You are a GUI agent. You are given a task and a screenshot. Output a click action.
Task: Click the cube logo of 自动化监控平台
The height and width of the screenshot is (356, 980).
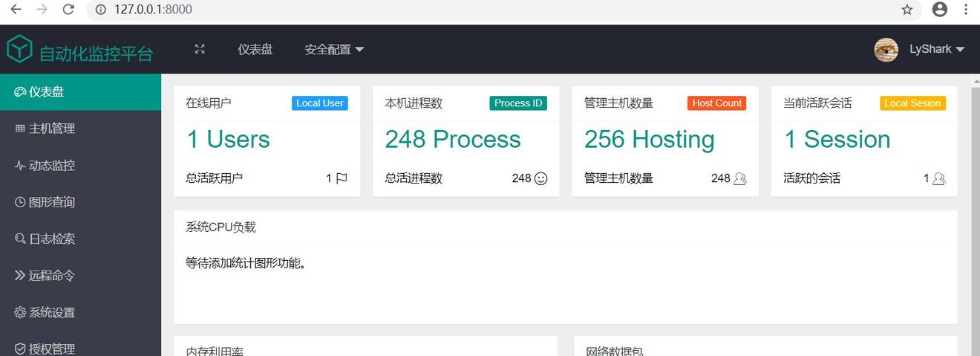20,50
